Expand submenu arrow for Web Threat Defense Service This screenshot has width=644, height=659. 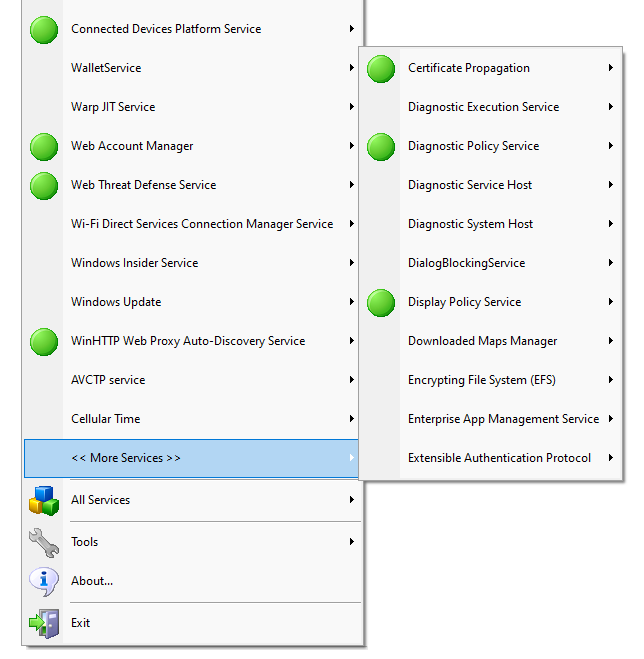(x=351, y=185)
